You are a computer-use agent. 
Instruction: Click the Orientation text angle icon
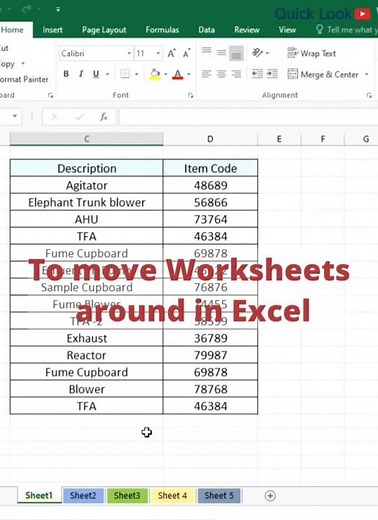point(258,53)
